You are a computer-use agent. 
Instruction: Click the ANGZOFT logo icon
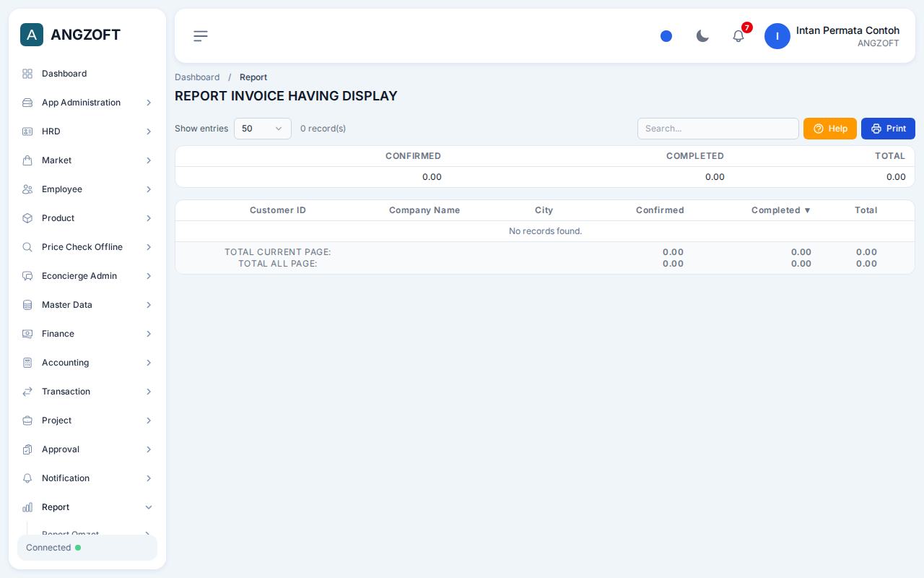(x=32, y=35)
